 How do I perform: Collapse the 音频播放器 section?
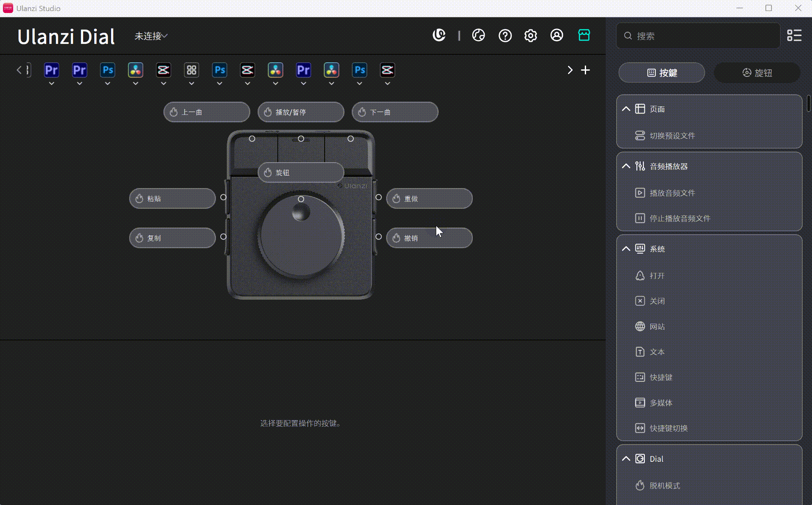(626, 166)
